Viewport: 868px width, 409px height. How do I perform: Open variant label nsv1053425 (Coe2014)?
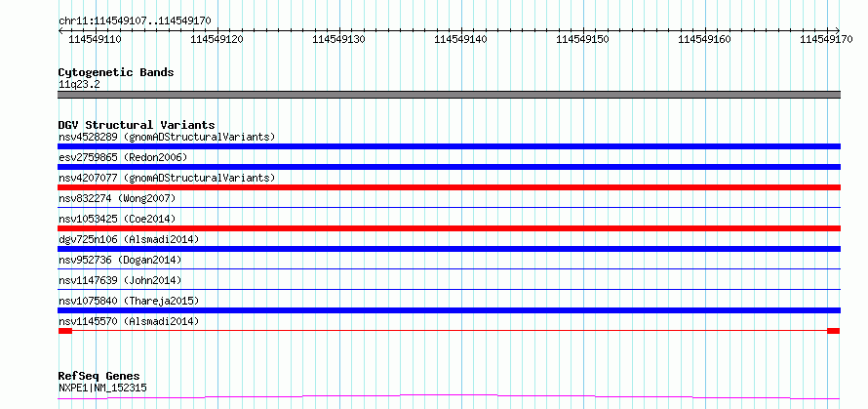pyautogui.click(x=117, y=219)
